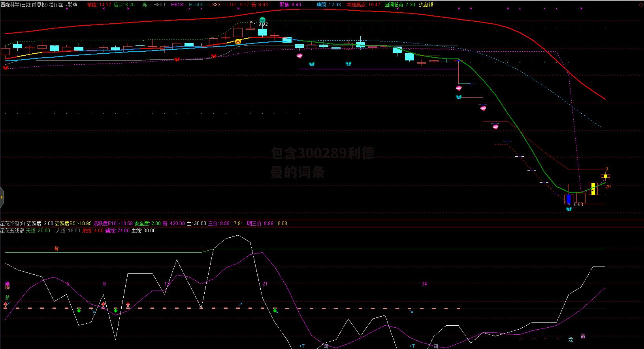Screen dimensions: 644x349
Task: Click the 箭 label in the lower indicator
Action: (583, 336)
